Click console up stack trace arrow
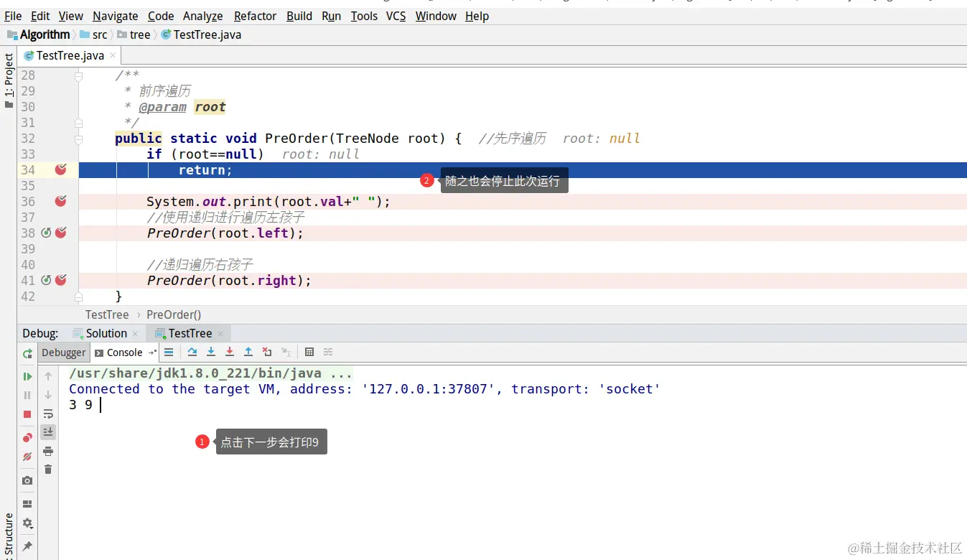 point(48,376)
